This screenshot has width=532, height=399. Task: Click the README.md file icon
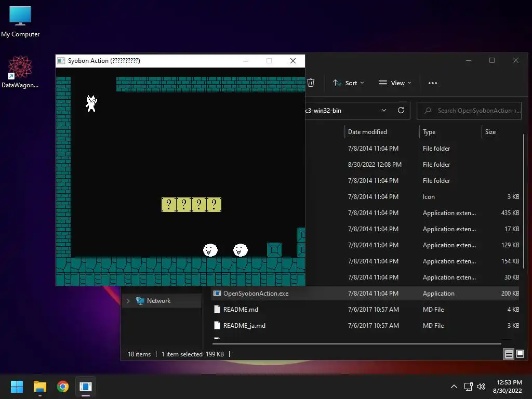[x=217, y=310]
